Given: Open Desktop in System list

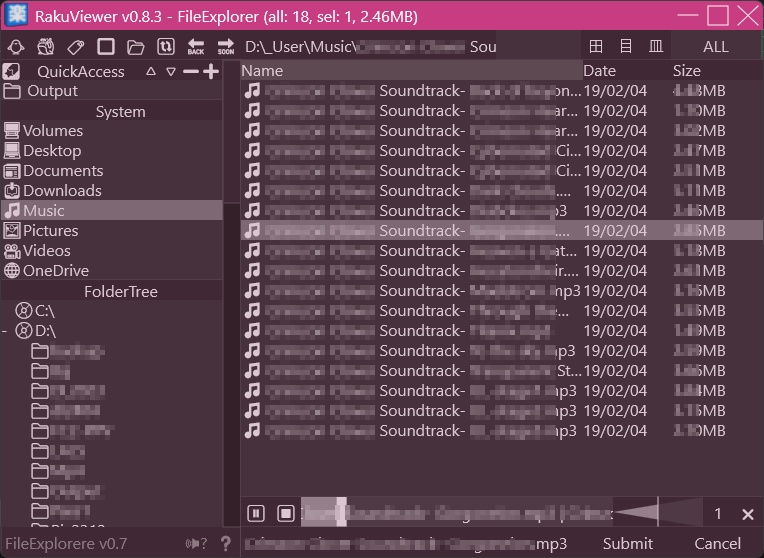Looking at the screenshot, I should point(112,151).
